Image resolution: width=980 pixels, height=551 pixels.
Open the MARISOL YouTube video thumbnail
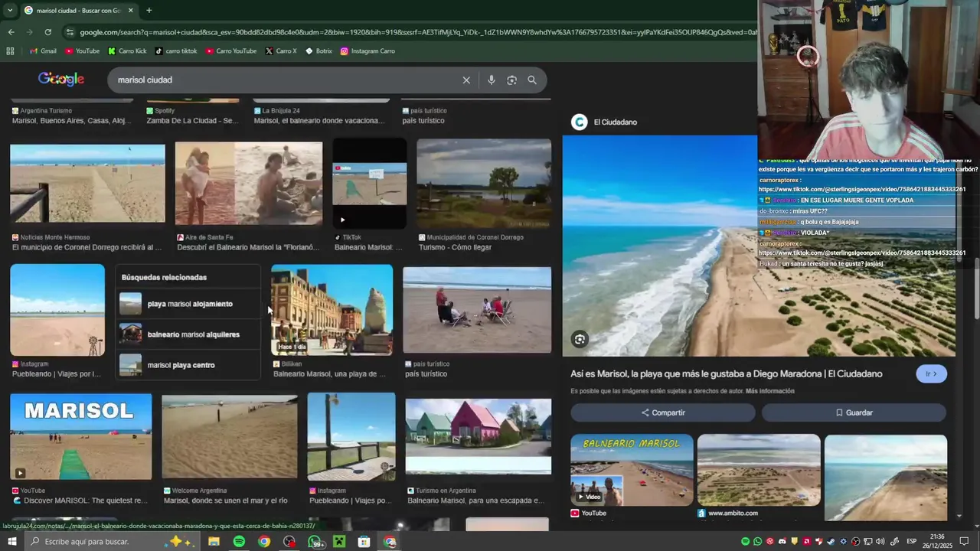[80, 436]
